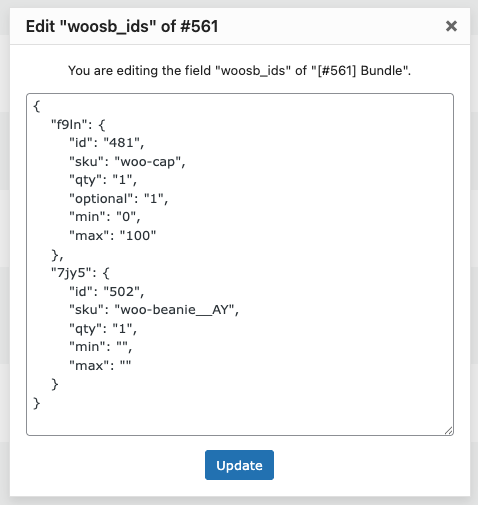Image resolution: width=478 pixels, height=505 pixels.
Task: Click the final closing brace line
Action: [x=37, y=403]
